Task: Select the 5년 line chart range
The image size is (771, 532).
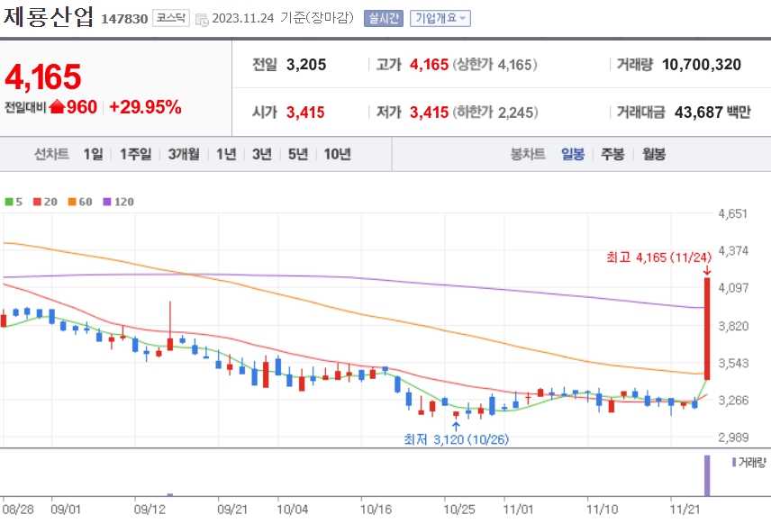Action: click(x=298, y=154)
